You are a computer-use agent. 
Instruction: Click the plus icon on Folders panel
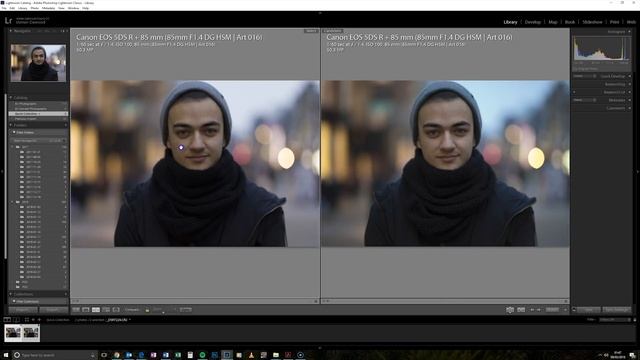coord(65,125)
